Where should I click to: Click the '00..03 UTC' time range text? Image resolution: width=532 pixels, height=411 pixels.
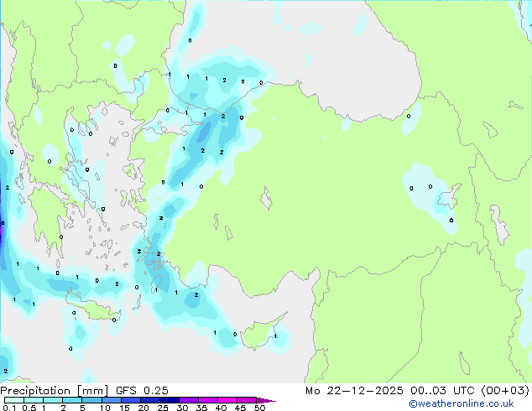pyautogui.click(x=442, y=391)
